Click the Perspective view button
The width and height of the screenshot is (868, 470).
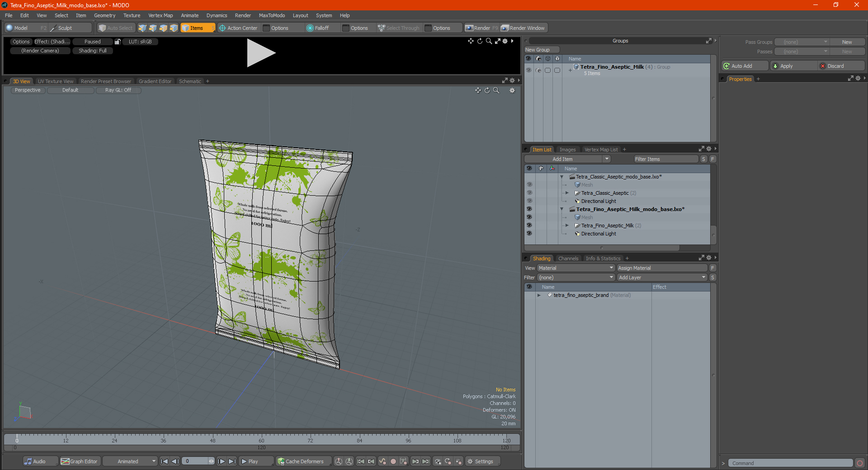pyautogui.click(x=28, y=90)
